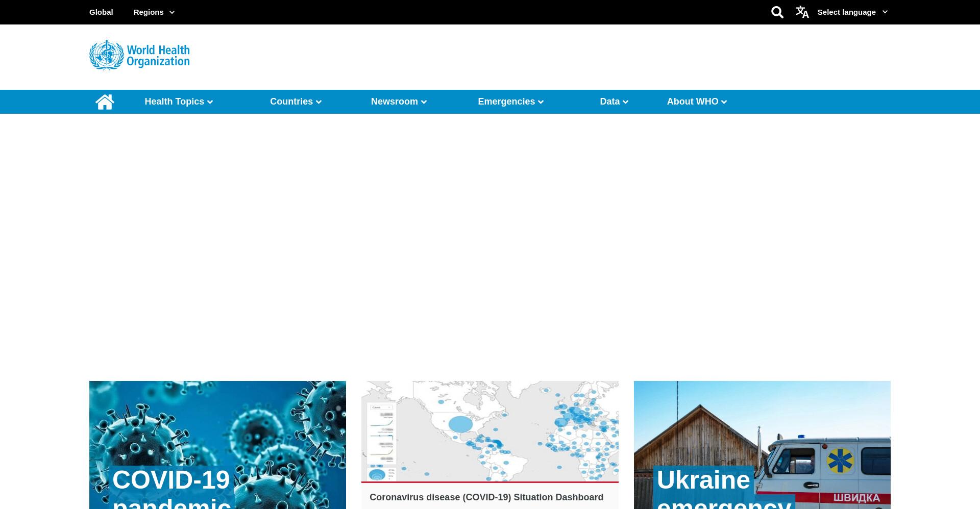Go to homepage via house icon
The width and height of the screenshot is (980, 509).
(x=105, y=101)
